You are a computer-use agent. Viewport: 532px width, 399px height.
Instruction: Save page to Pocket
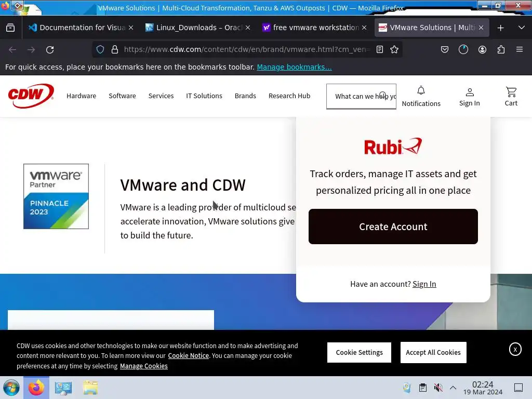(445, 49)
